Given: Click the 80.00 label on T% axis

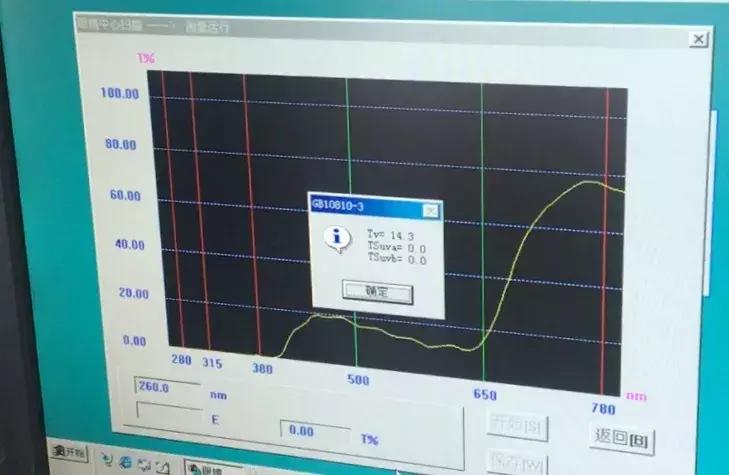Looking at the screenshot, I should click(121, 145).
